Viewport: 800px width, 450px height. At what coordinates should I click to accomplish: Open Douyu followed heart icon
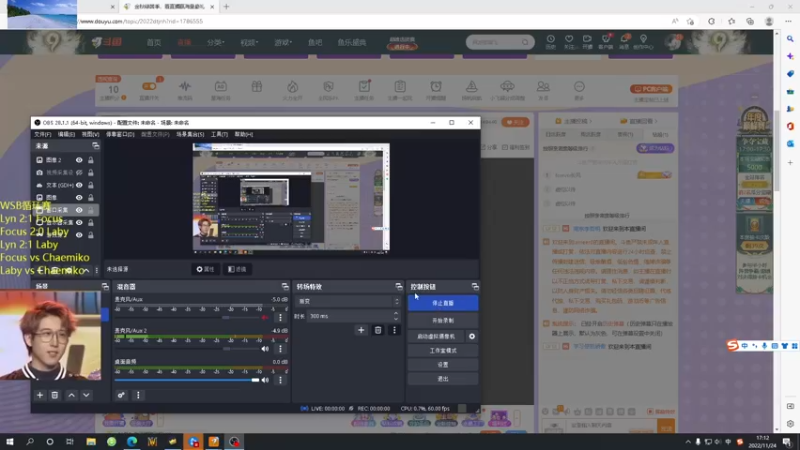(569, 41)
